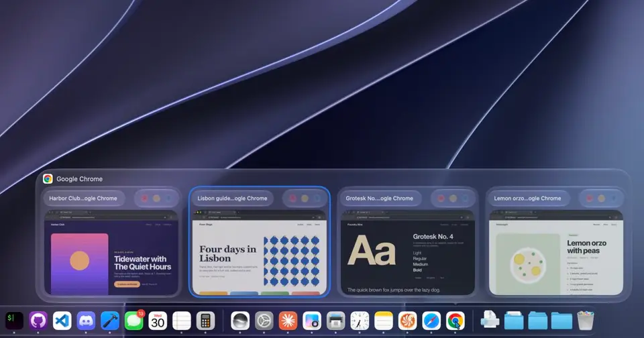Open the Trash in the Dock

(586, 321)
